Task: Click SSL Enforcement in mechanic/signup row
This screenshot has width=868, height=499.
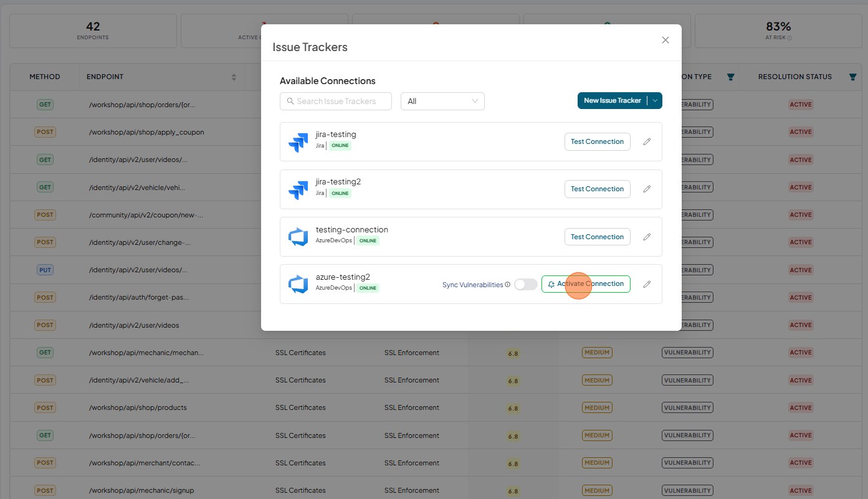Action: (412, 490)
